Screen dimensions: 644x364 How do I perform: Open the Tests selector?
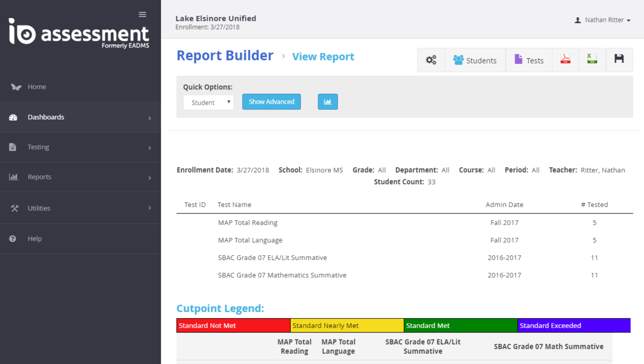529,60
